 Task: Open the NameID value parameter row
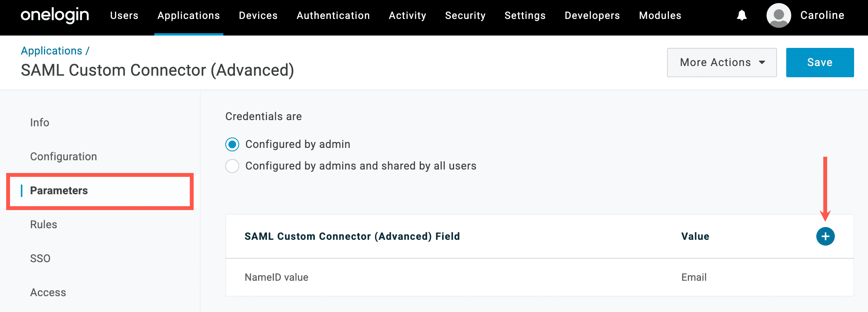277,277
